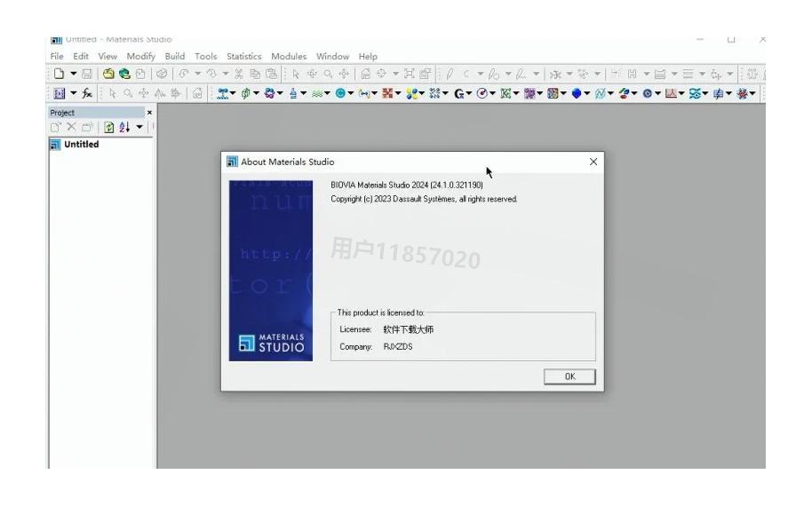Open dropdown arrow beside purple script icon
This screenshot has width=812, height=506.
[74, 93]
